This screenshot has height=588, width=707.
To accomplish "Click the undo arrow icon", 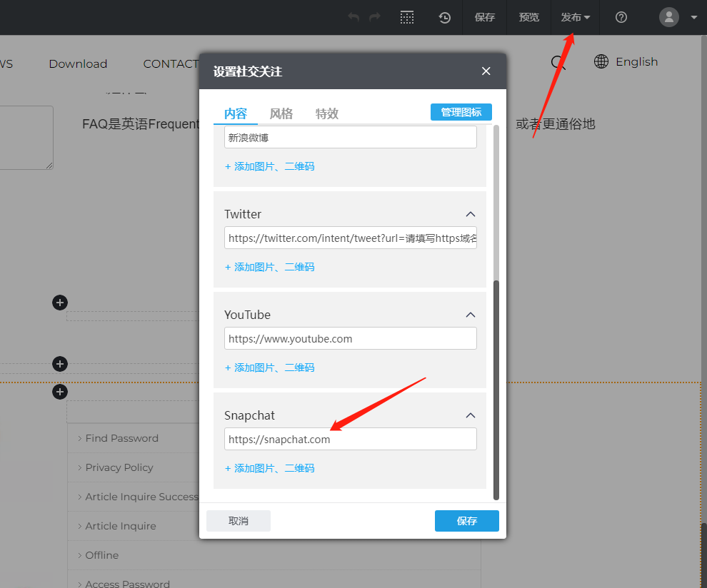I will tap(353, 17).
